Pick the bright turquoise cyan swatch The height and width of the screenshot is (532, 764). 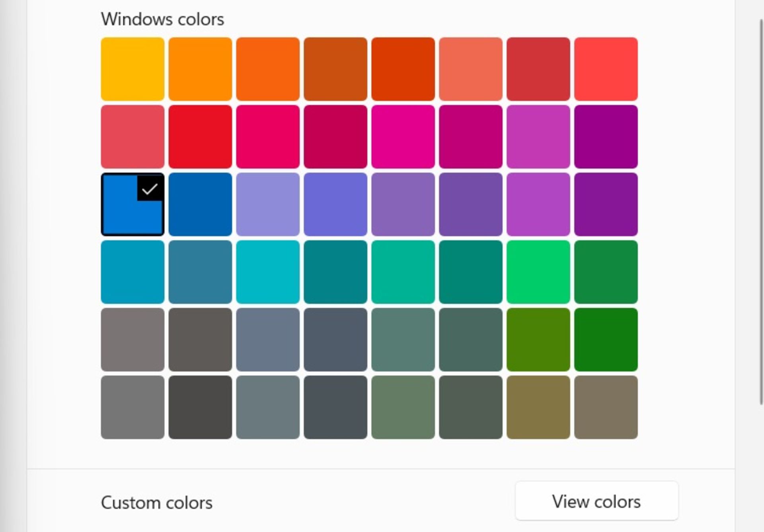[x=268, y=272]
